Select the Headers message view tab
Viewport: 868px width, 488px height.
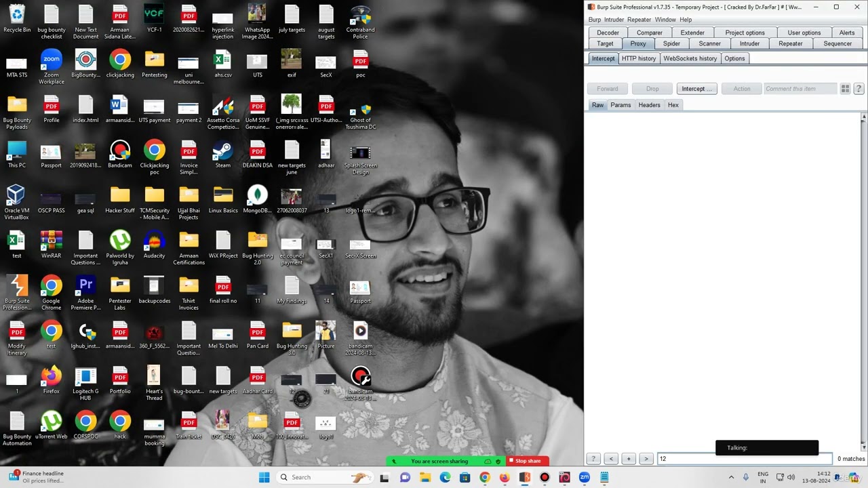649,105
